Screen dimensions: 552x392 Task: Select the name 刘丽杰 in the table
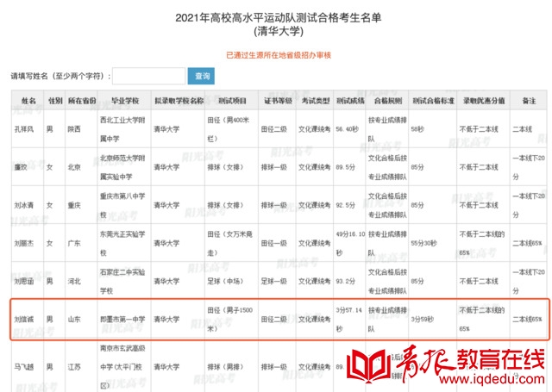pyautogui.click(x=24, y=243)
